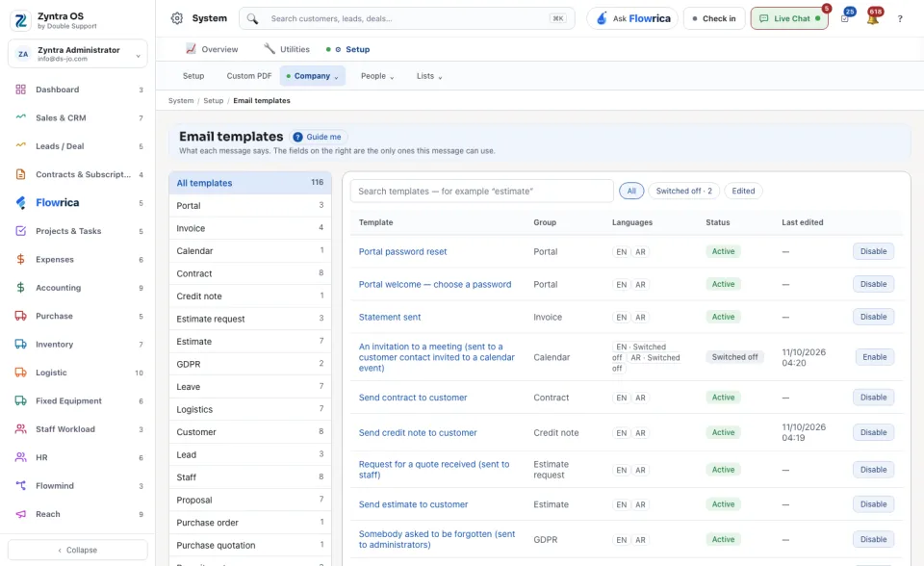Click the Search templates input field
This screenshot has width=924, height=566.
pyautogui.click(x=482, y=191)
